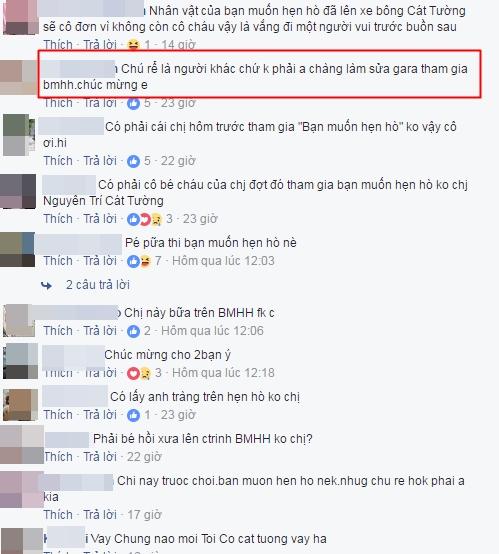This screenshot has height=554, width=499.
Task: Click Thích on the 'Chi nay truoc choi' comment
Action: click(x=58, y=515)
